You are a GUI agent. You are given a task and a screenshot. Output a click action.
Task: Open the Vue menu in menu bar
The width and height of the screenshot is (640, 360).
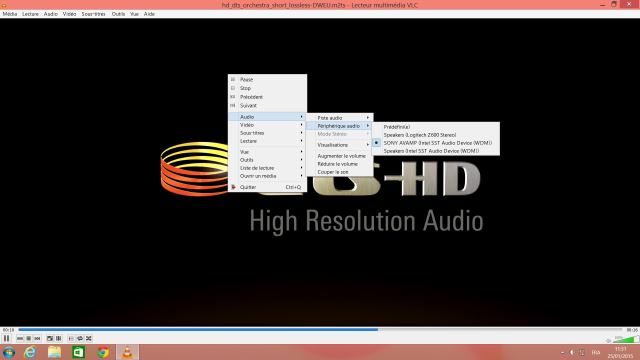134,14
